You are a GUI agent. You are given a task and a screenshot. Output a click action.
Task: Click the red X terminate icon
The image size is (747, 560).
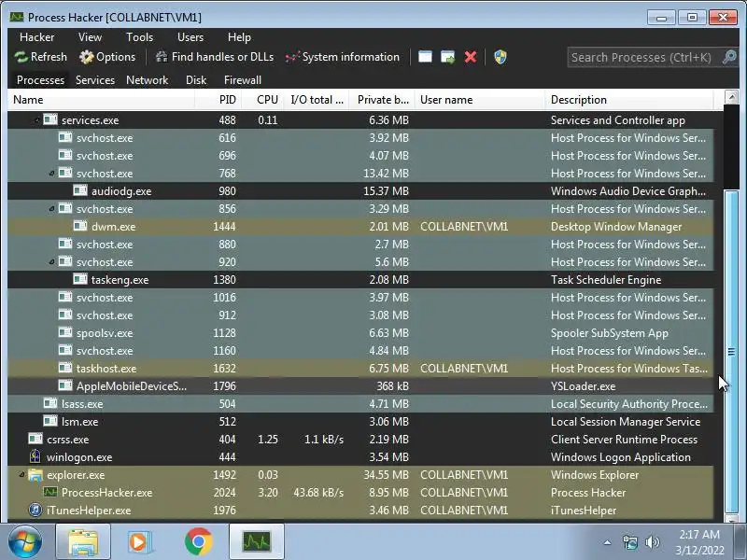coord(471,57)
